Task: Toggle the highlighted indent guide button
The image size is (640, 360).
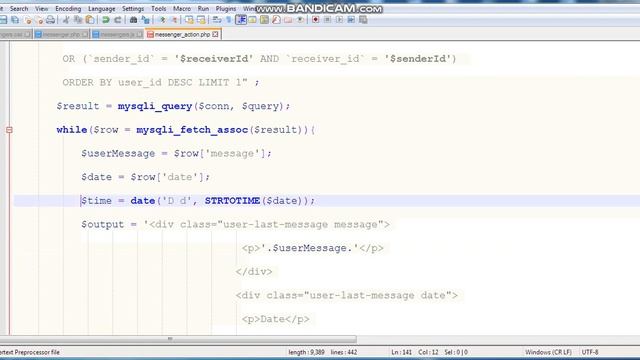Action: (x=241, y=20)
